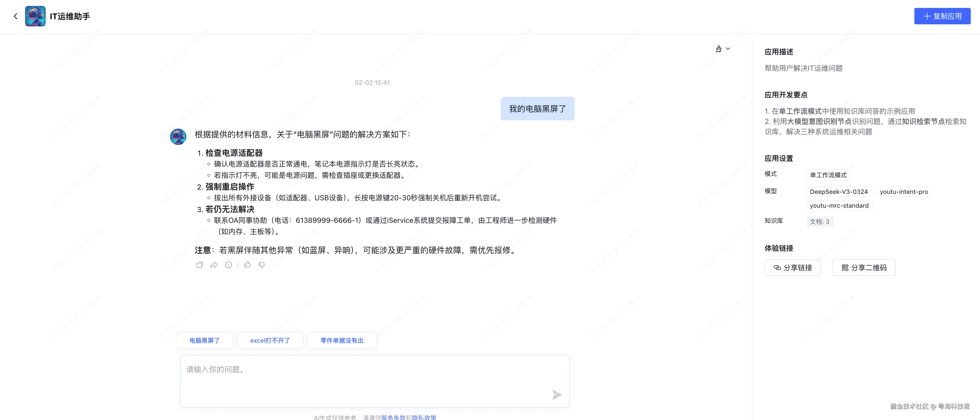Click the 复制应用 button

click(x=942, y=16)
